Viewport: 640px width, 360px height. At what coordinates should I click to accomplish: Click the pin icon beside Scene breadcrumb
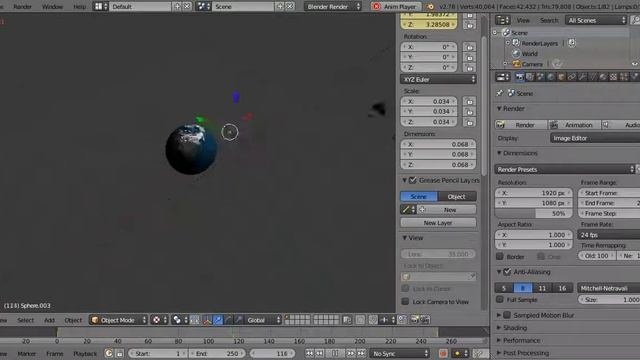click(x=500, y=93)
